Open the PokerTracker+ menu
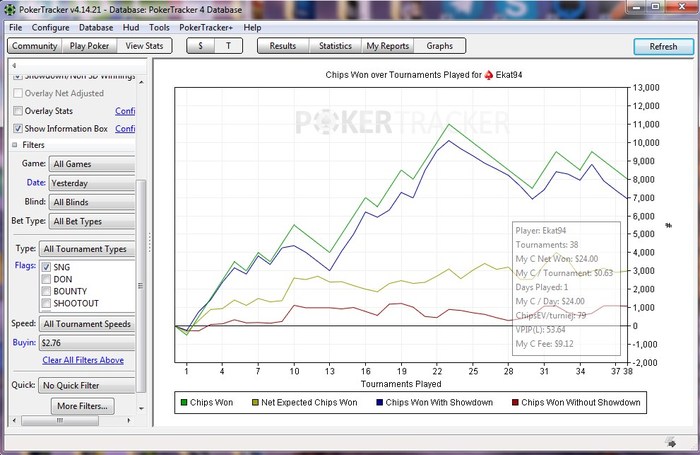Screen dimensions: 700x455 [x=206, y=28]
